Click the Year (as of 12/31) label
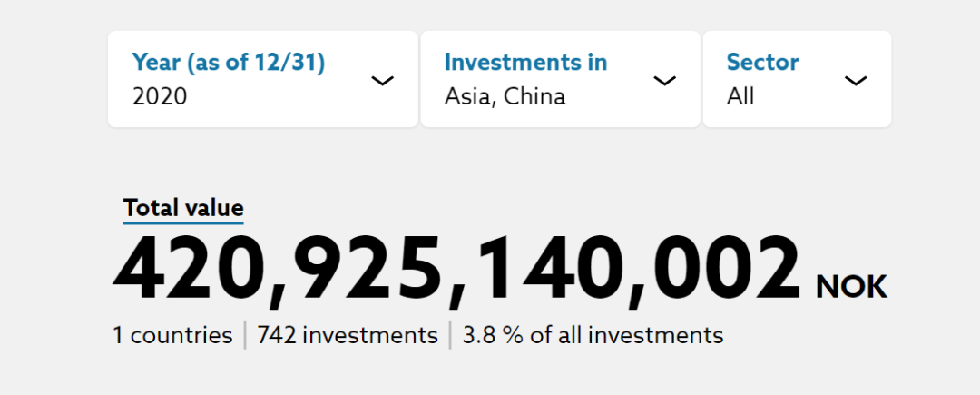The width and height of the screenshot is (980, 395). 229,63
